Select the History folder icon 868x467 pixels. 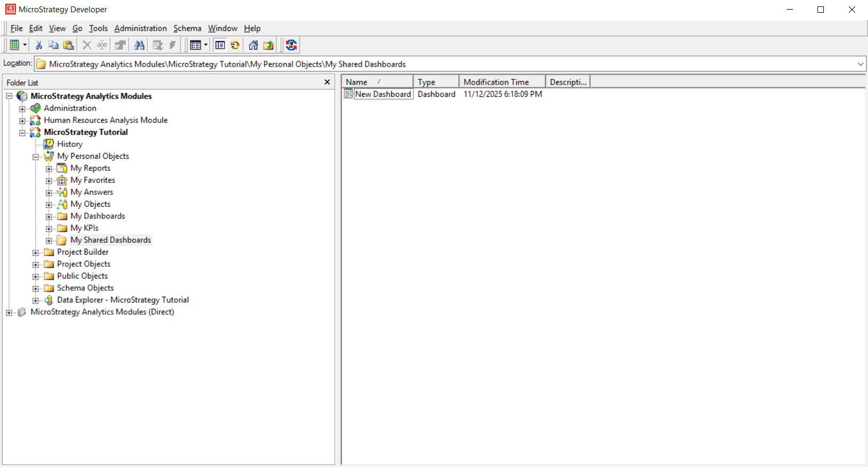tap(49, 144)
